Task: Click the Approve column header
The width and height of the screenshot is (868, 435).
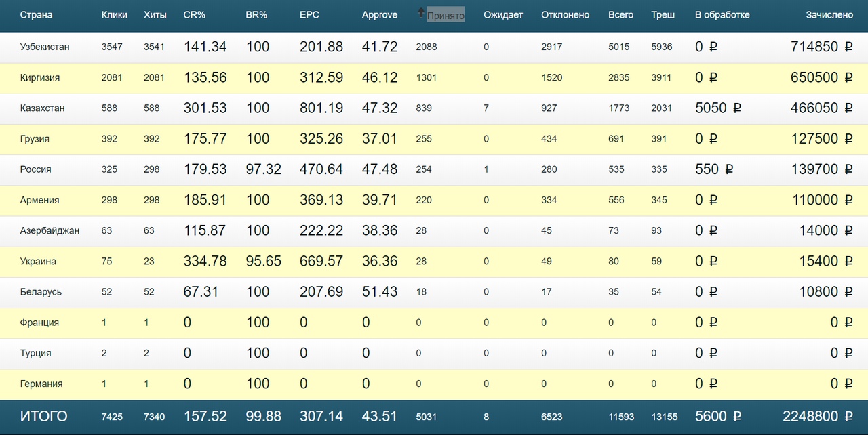Action: pos(380,15)
